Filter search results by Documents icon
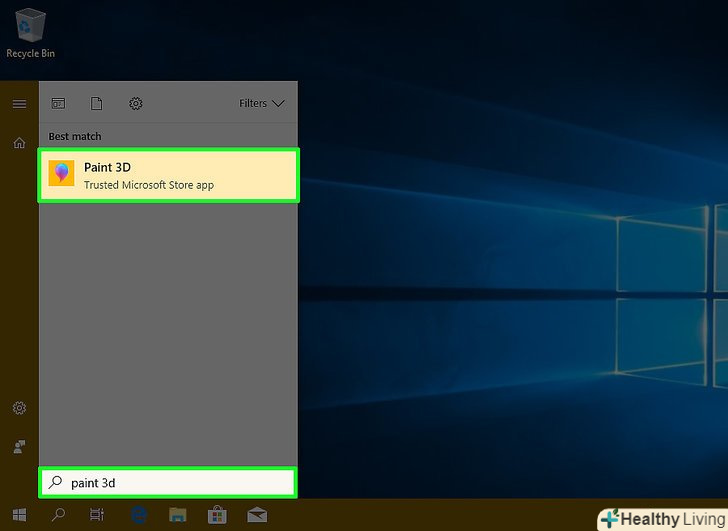 [97, 103]
